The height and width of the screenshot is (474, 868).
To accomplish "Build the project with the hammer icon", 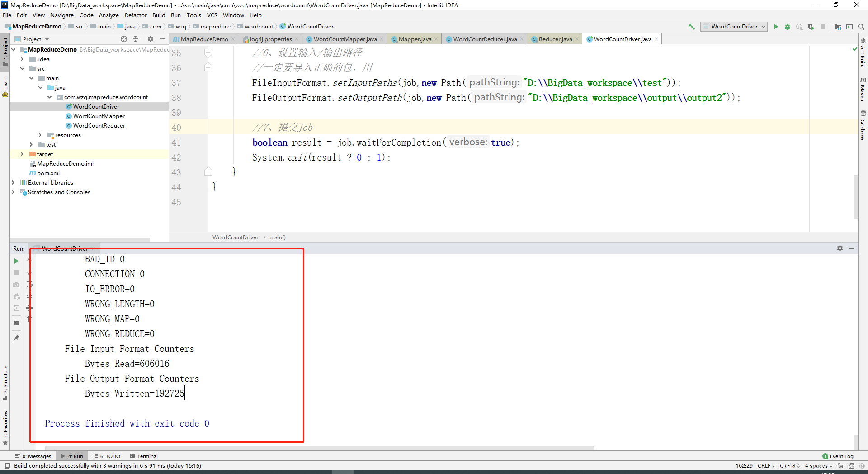I will (691, 27).
